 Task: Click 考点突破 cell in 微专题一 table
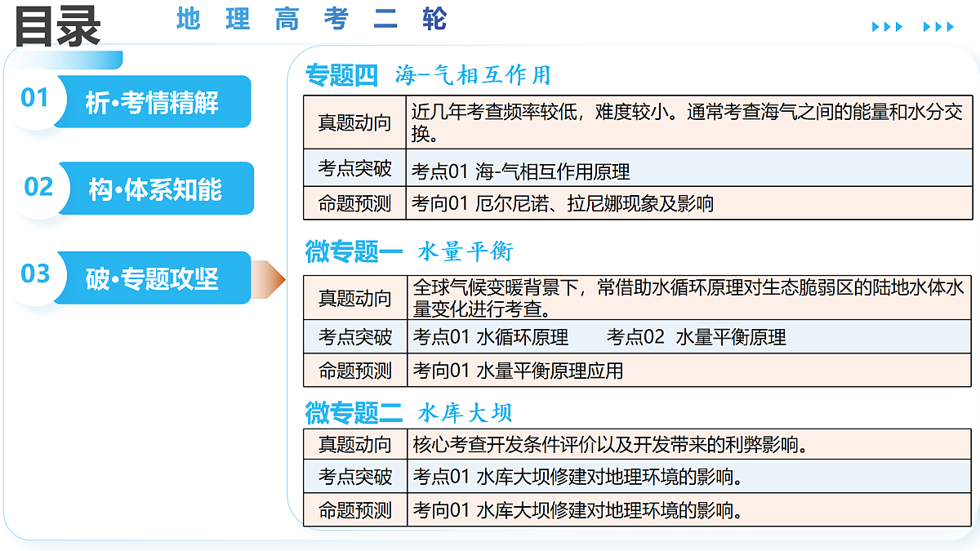click(x=355, y=336)
